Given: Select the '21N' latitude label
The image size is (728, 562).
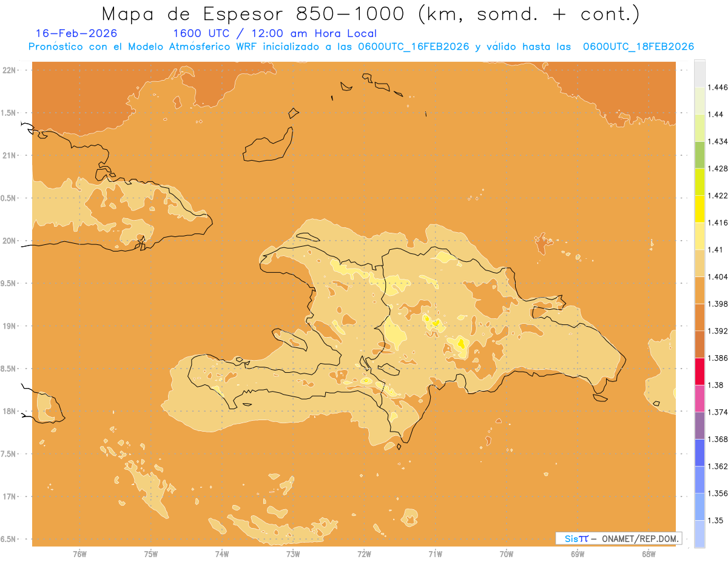Looking at the screenshot, I should (x=9, y=155).
